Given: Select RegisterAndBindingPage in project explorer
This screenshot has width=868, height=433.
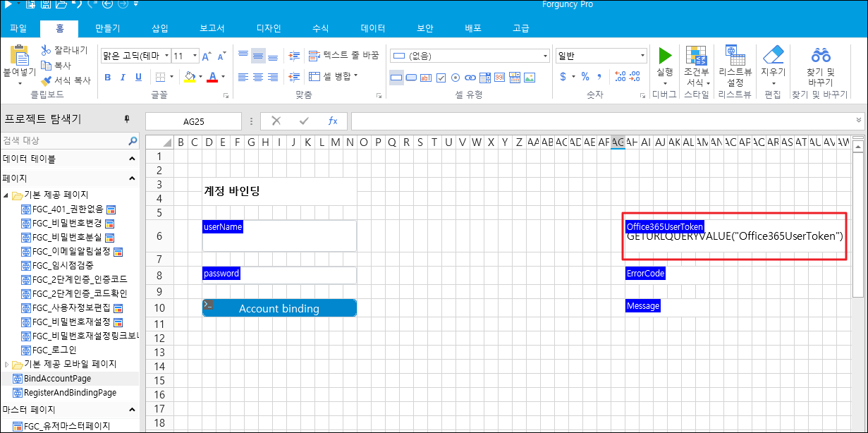Looking at the screenshot, I should click(70, 392).
